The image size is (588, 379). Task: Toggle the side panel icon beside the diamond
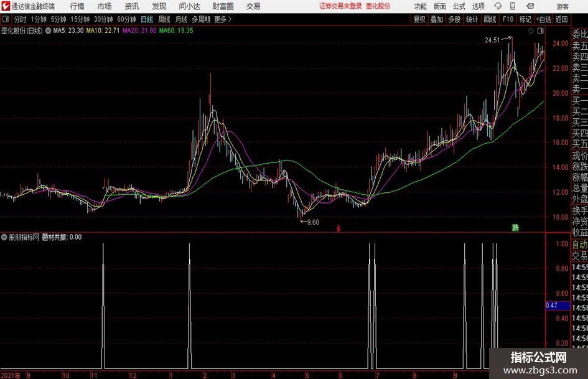click(540, 31)
